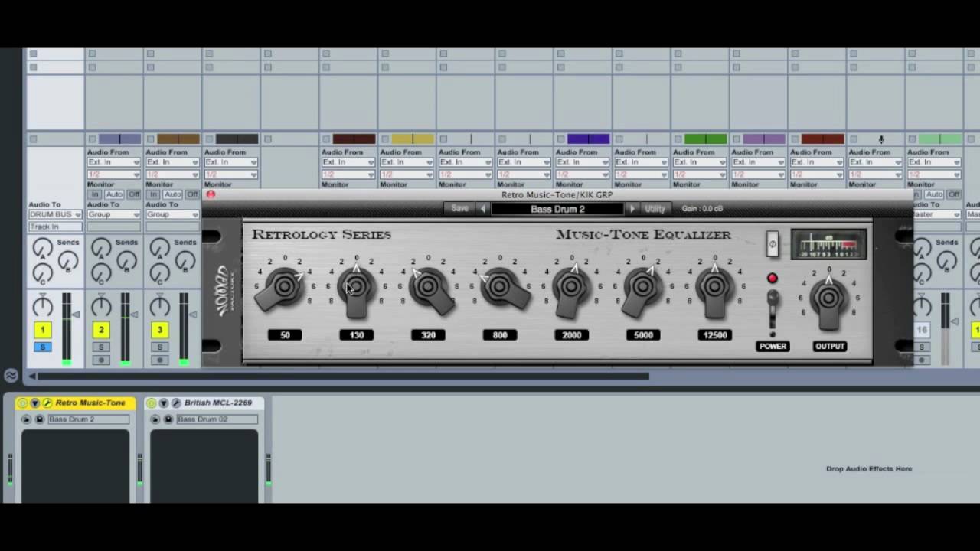The width and height of the screenshot is (980, 551).
Task: Solo track 2
Action: pos(101,347)
